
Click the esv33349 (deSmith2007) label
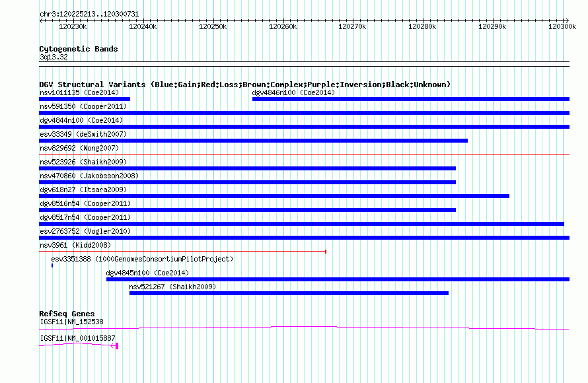[x=83, y=134]
